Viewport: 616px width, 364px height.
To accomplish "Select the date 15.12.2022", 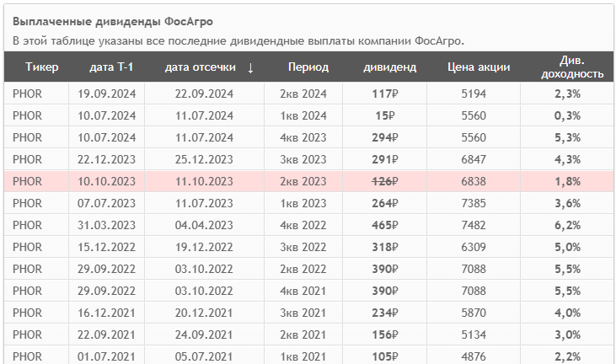I will (x=106, y=248).
